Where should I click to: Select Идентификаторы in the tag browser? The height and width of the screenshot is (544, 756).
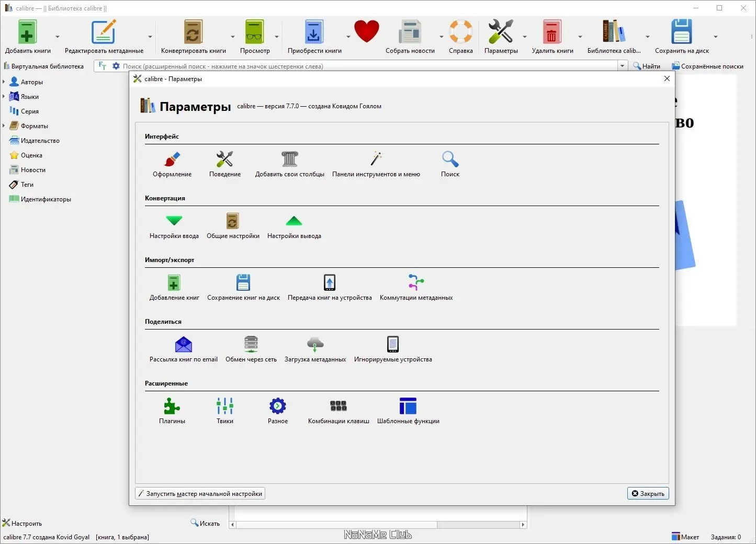(40, 199)
